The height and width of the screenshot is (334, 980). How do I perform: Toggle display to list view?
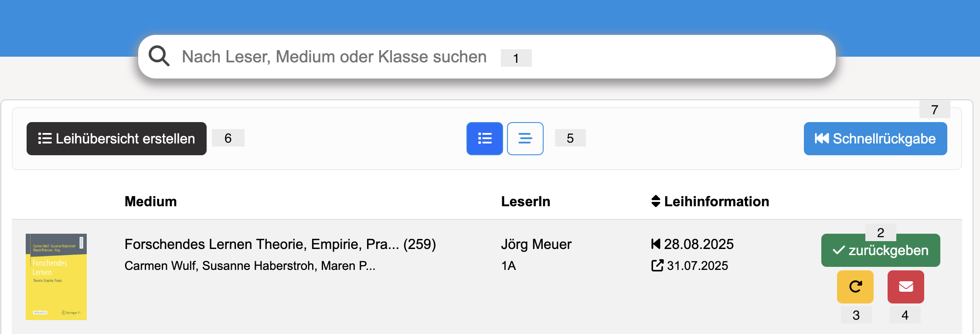point(484,138)
